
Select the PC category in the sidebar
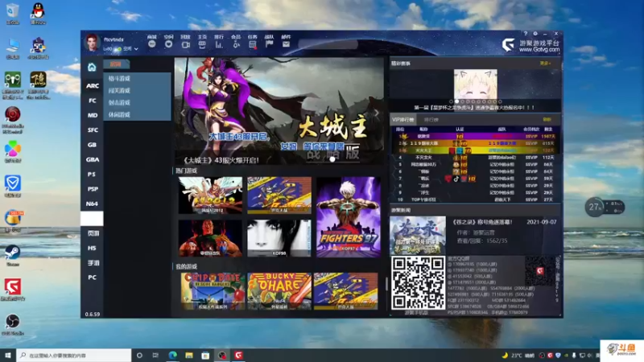[x=92, y=278]
